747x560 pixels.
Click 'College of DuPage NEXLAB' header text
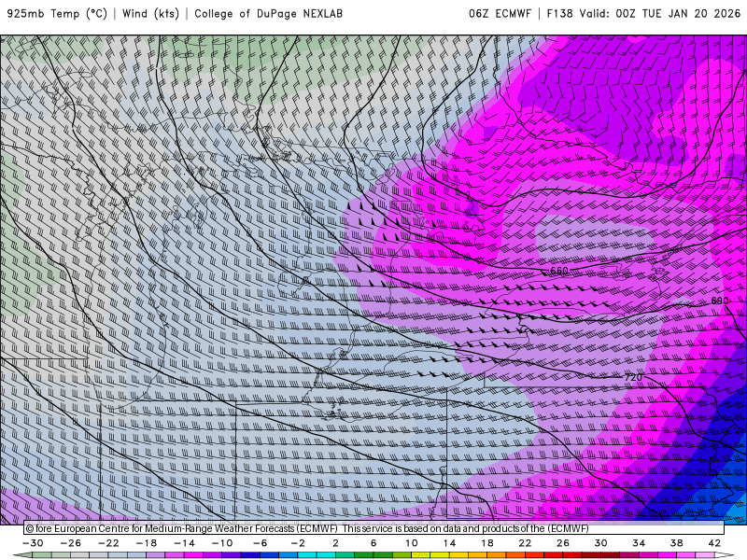pyautogui.click(x=268, y=14)
